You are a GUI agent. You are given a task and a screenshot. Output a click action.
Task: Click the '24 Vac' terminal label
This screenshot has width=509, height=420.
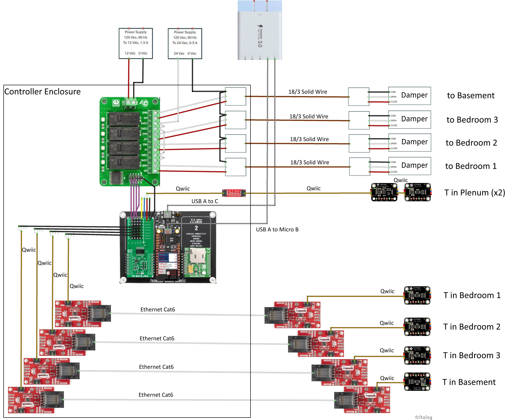point(179,53)
